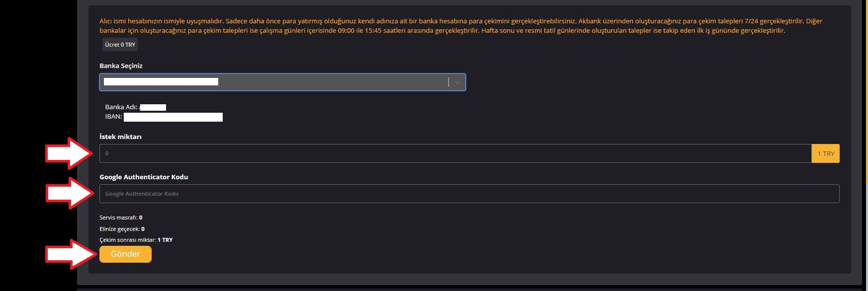Screen dimensions: 868x291
Task: Click the Çekim sonrası miktar line
Action: (x=136, y=240)
